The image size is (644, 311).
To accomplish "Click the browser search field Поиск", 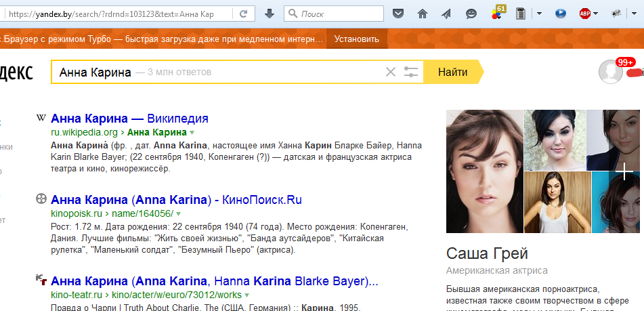I will (333, 14).
